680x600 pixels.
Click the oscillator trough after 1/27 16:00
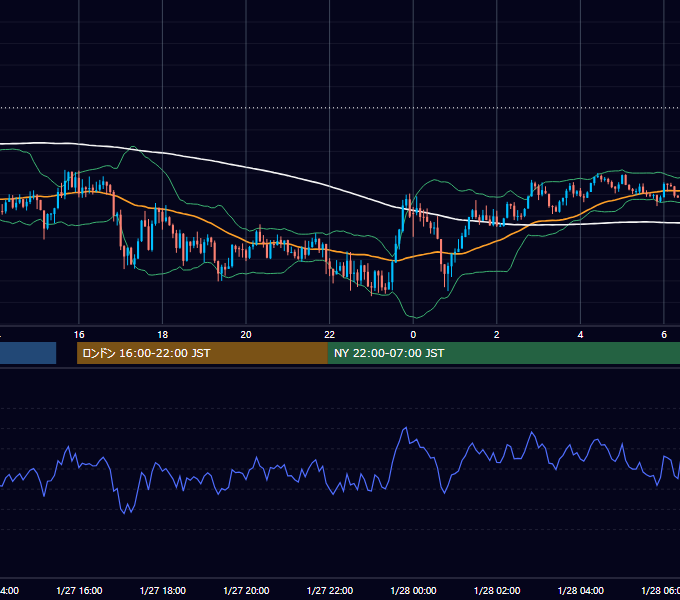(125, 513)
